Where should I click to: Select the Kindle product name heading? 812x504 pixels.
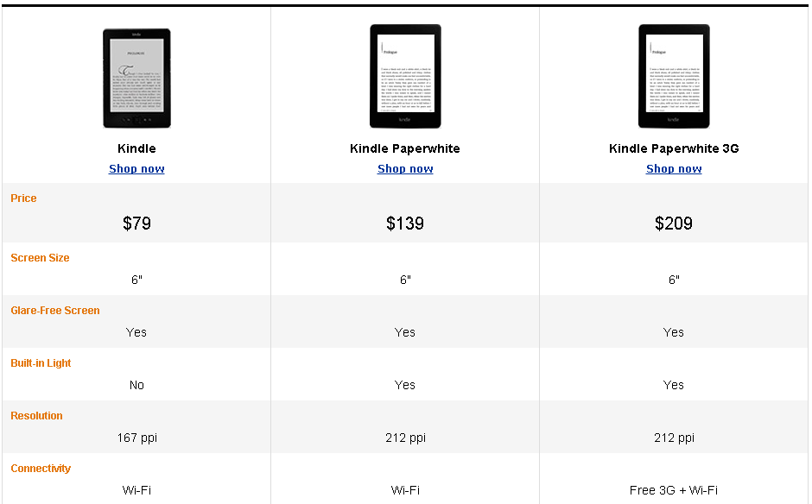pyautogui.click(x=136, y=148)
